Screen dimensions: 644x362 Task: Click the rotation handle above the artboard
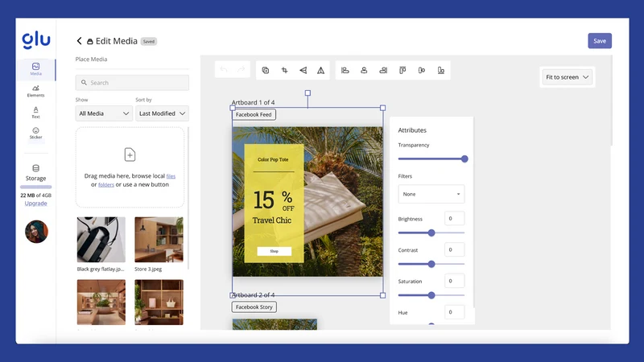308,93
